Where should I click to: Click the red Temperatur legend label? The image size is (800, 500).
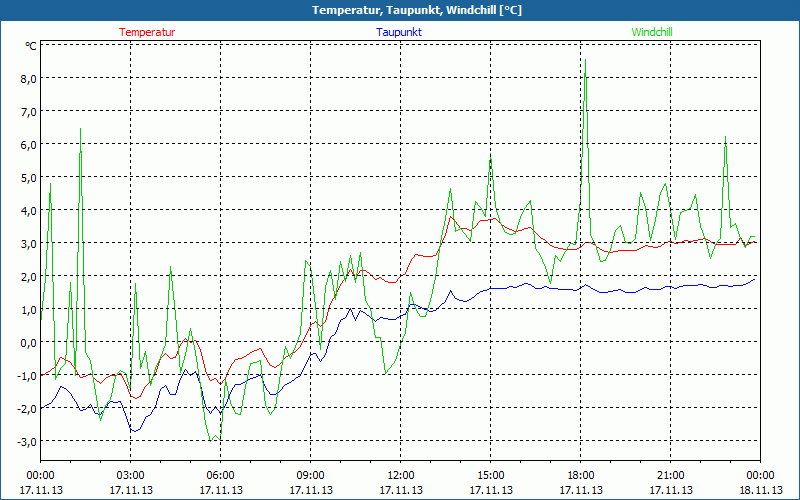tap(147, 32)
